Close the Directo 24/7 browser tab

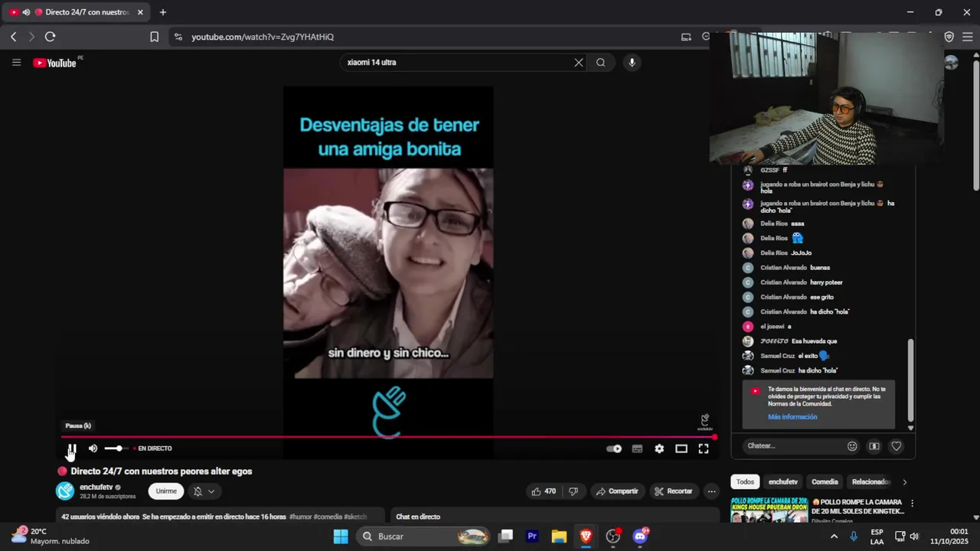[x=140, y=12]
